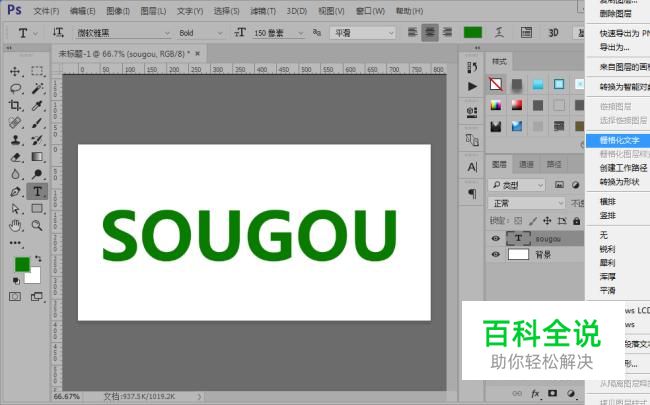Select the Gradient tool
The height and width of the screenshot is (405, 650).
tap(37, 157)
